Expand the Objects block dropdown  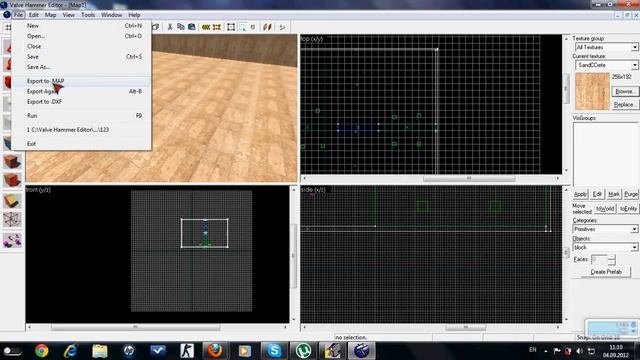point(634,247)
